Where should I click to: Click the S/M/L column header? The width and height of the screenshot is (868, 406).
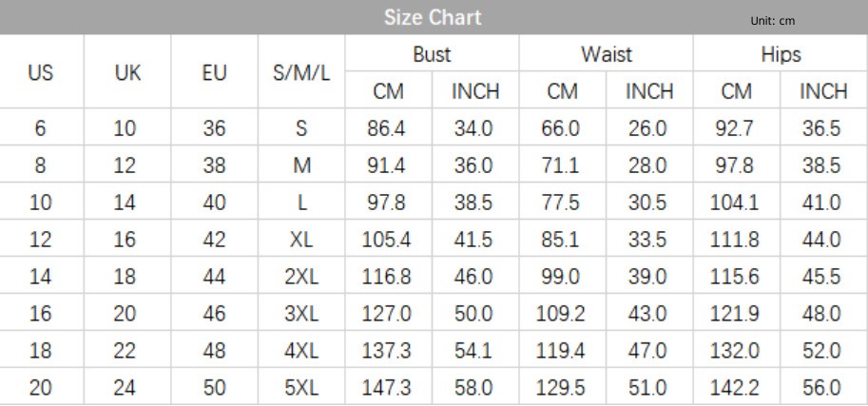pos(301,72)
